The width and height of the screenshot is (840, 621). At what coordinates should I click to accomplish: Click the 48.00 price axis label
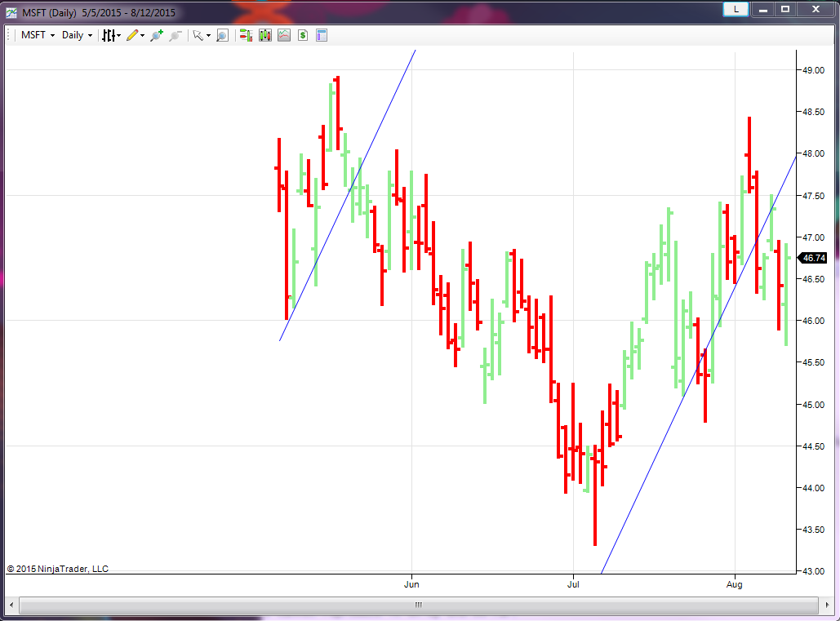813,153
